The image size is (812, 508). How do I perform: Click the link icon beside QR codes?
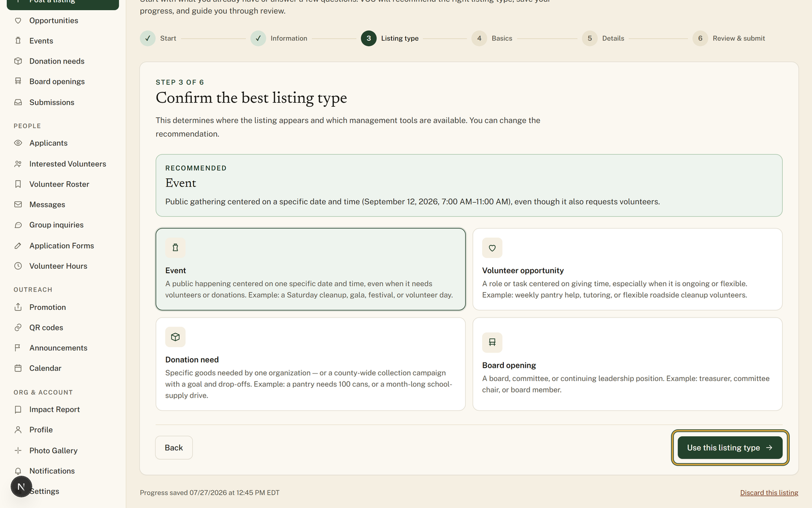18,328
